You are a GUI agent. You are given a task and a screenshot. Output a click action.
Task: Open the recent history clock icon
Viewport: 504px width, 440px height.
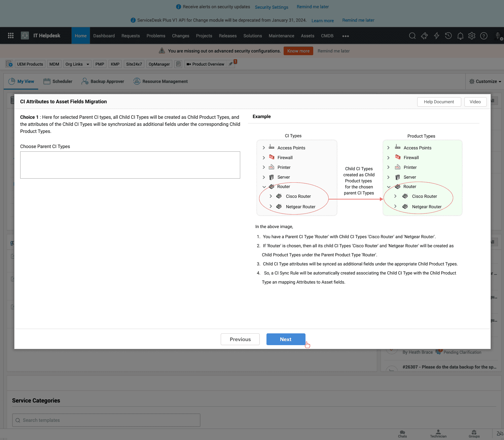tap(448, 36)
